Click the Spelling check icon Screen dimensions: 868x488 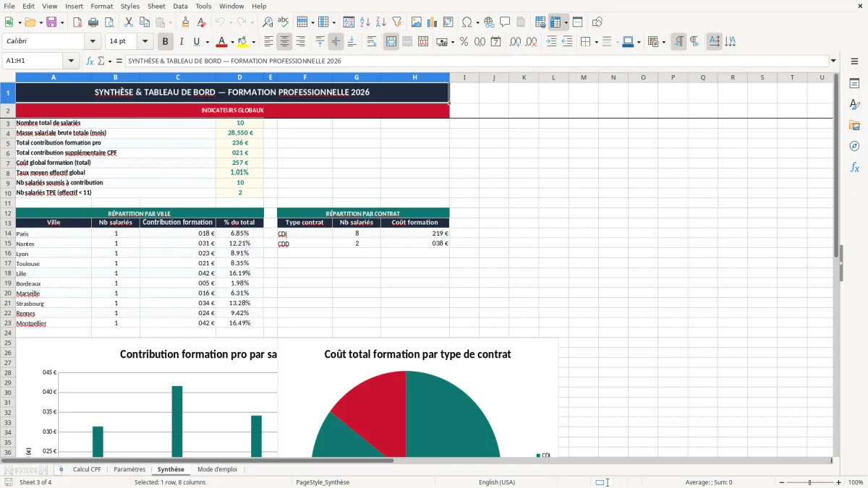tap(284, 22)
